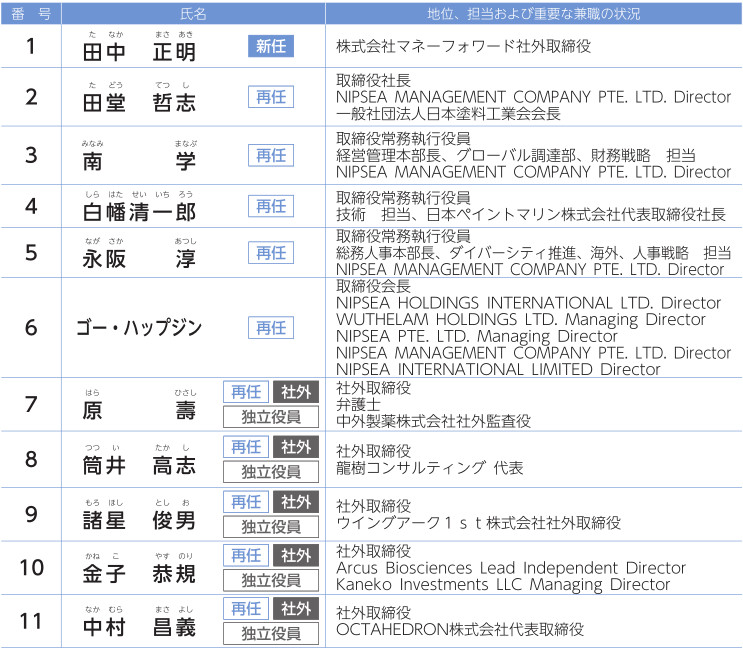Click the 氏名 column header
Viewport: 743px width, 649px height.
193,13
